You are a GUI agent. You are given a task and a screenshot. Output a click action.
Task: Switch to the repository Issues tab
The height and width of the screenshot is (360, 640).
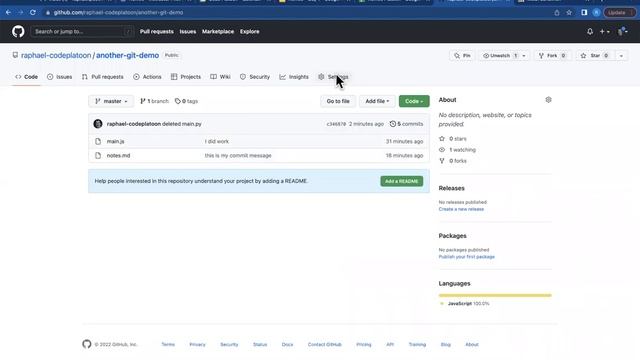click(60, 77)
